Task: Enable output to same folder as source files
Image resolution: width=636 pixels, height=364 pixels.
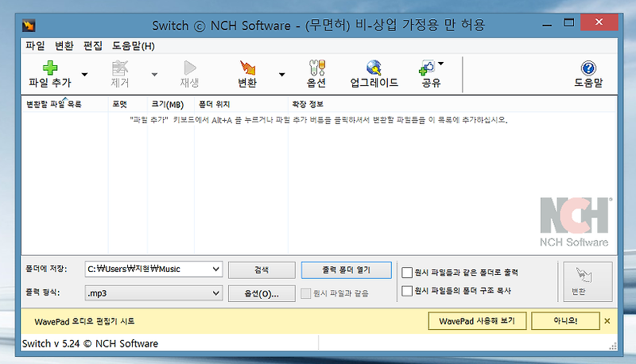Action: pos(407,273)
